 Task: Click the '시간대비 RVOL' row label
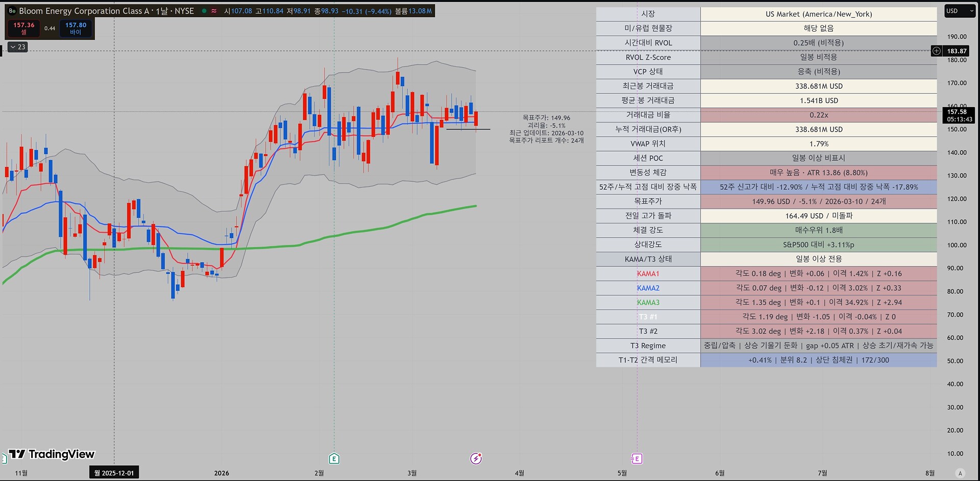click(648, 43)
